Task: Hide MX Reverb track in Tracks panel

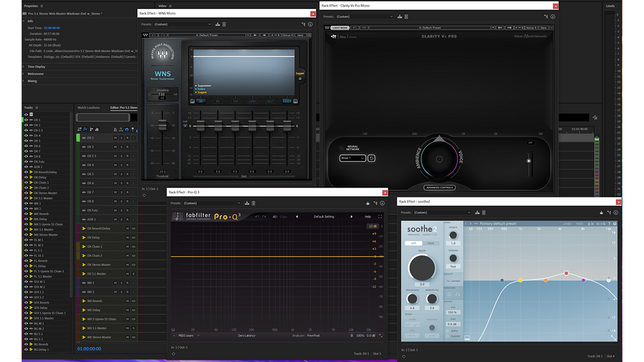Action: point(26,214)
